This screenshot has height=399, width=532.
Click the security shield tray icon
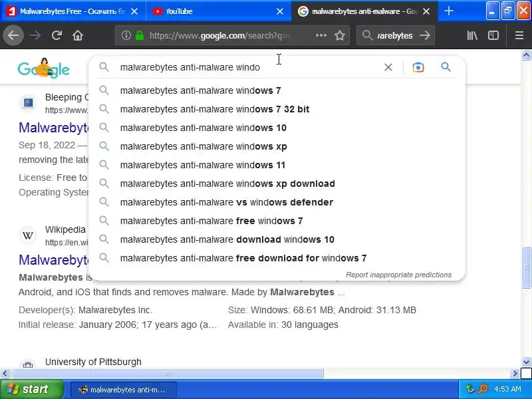[x=470, y=389]
